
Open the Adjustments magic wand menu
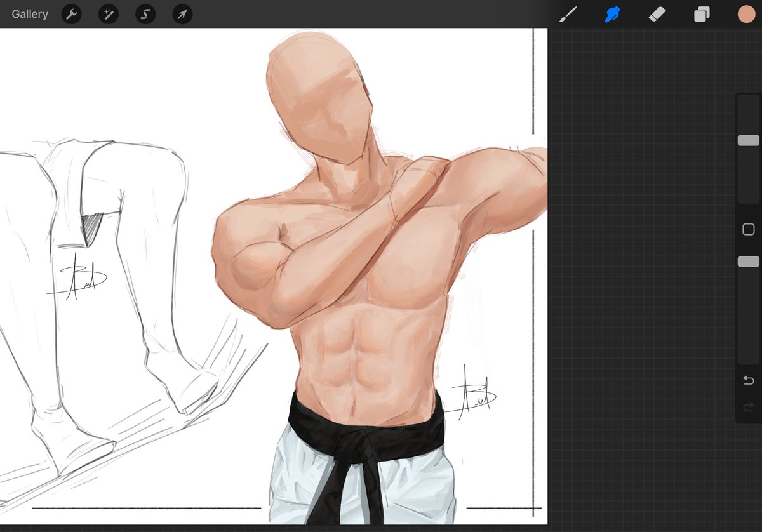coord(108,14)
